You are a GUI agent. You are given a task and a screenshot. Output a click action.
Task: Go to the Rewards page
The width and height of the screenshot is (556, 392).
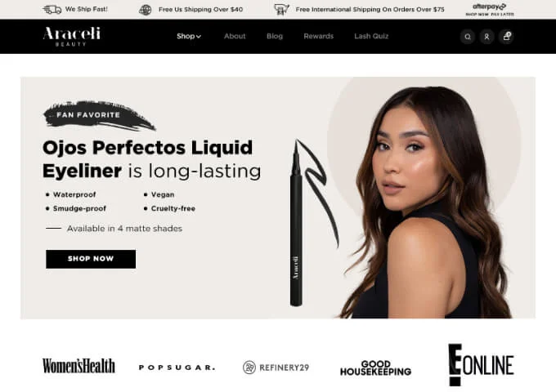pos(318,36)
